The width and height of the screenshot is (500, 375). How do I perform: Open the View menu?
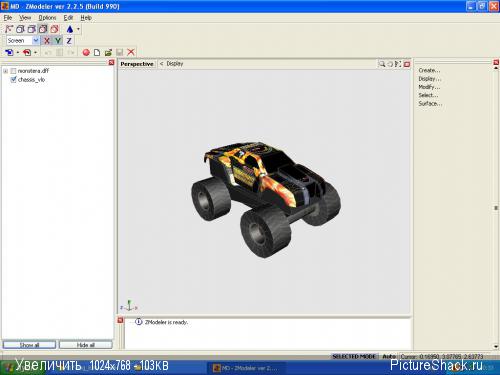tap(25, 18)
